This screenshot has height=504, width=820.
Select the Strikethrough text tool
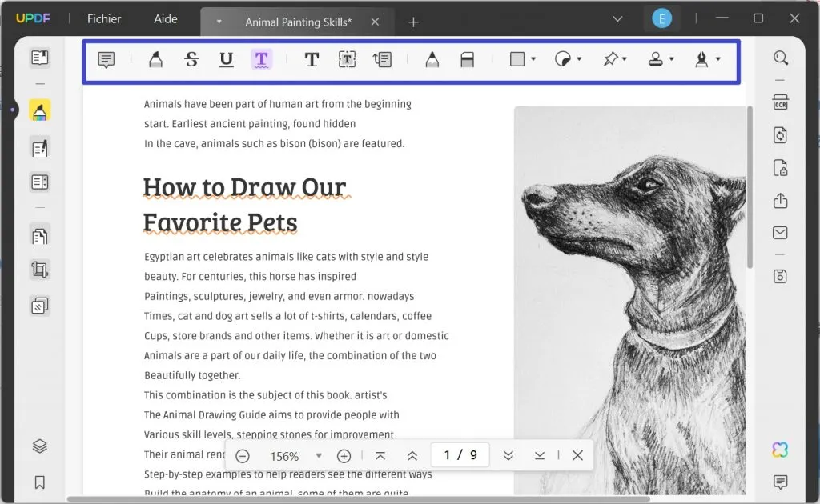point(191,58)
